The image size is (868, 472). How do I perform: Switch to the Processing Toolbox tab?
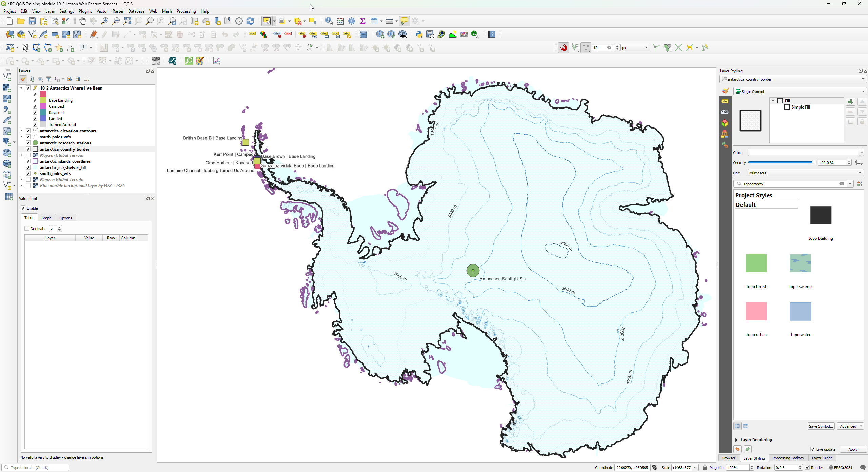click(x=788, y=458)
